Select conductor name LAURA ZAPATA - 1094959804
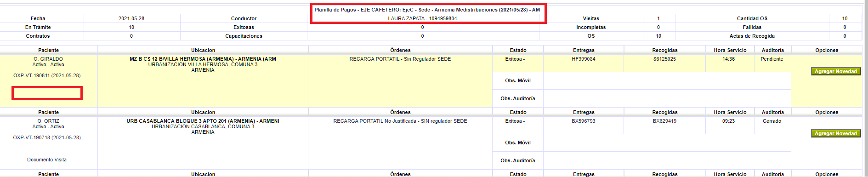Viewport: 868px width, 177px height. pos(422,18)
